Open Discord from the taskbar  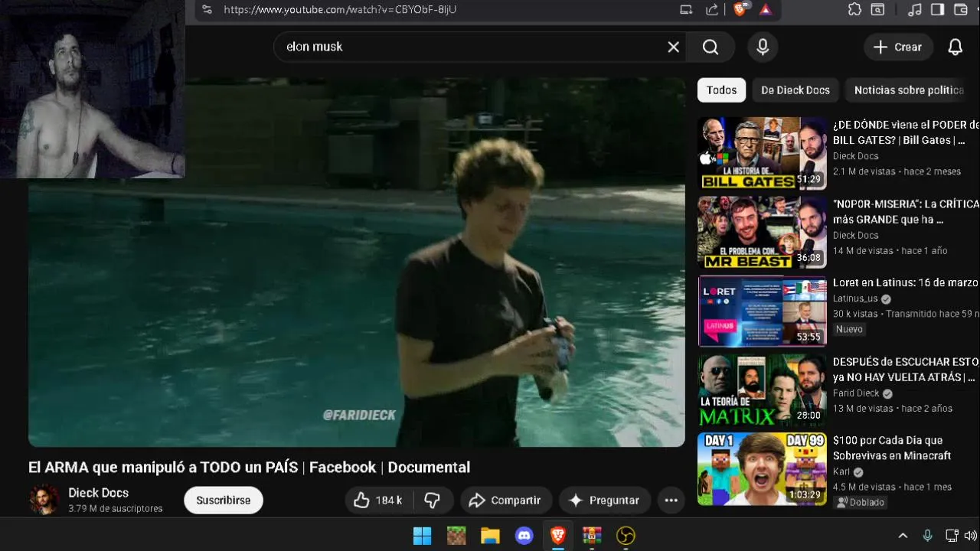524,536
